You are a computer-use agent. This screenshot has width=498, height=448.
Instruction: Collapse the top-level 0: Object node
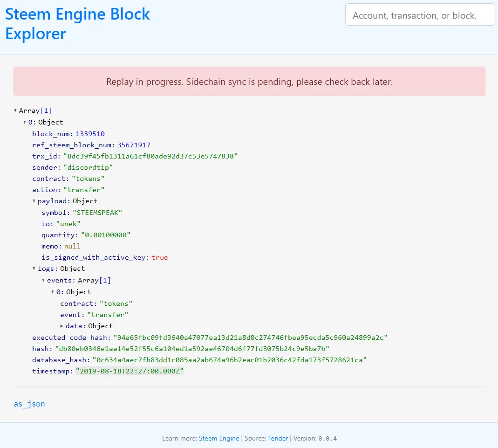click(24, 122)
